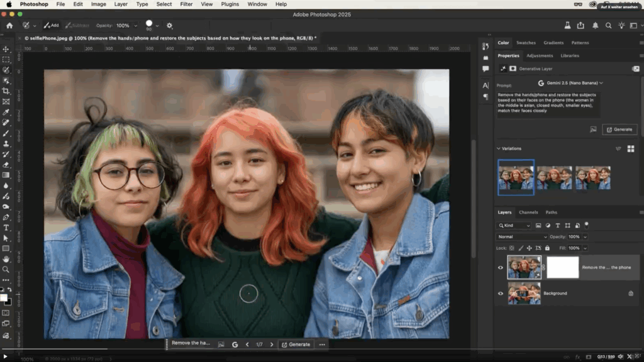
Task: Choose the Horizontal Type tool
Action: coord(6,228)
